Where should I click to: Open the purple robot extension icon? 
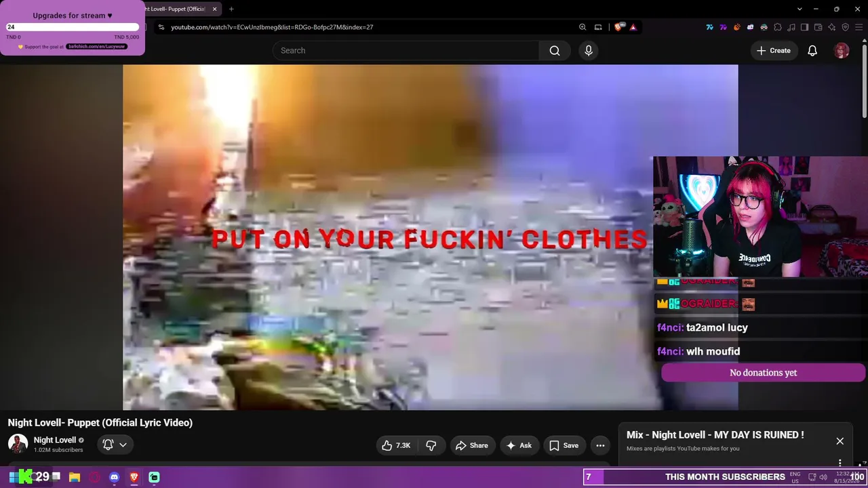751,27
